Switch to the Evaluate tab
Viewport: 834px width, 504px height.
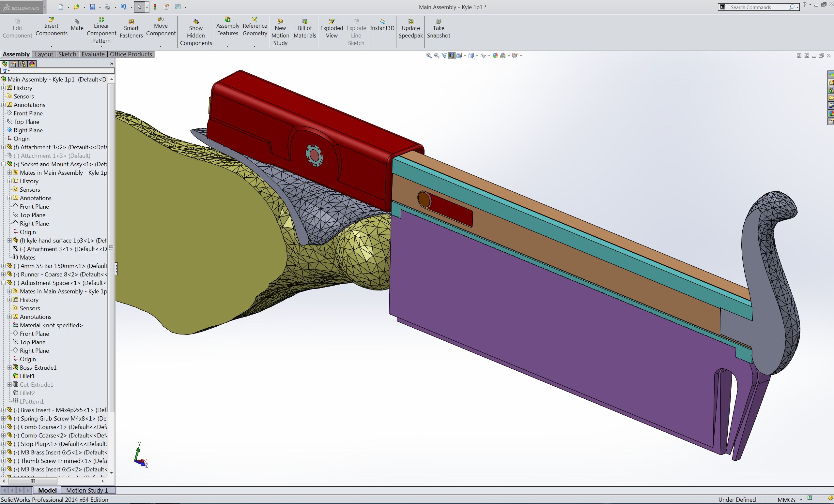coord(93,54)
